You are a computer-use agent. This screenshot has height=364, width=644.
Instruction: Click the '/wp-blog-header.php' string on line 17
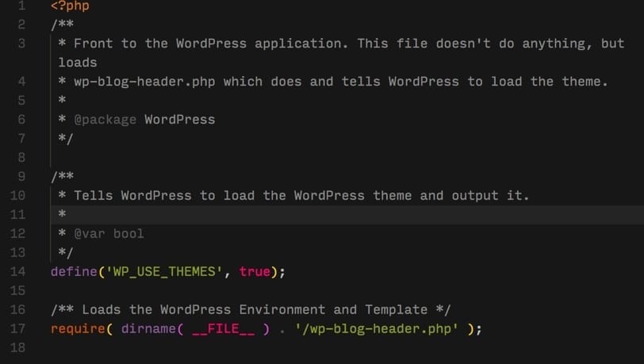[x=376, y=328]
